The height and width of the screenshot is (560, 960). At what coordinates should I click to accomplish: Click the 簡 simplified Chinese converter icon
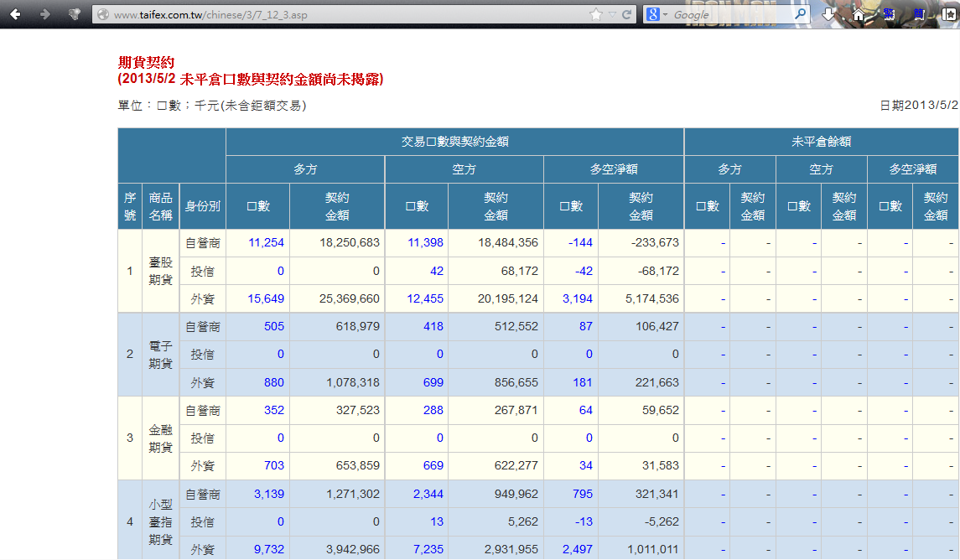point(919,14)
